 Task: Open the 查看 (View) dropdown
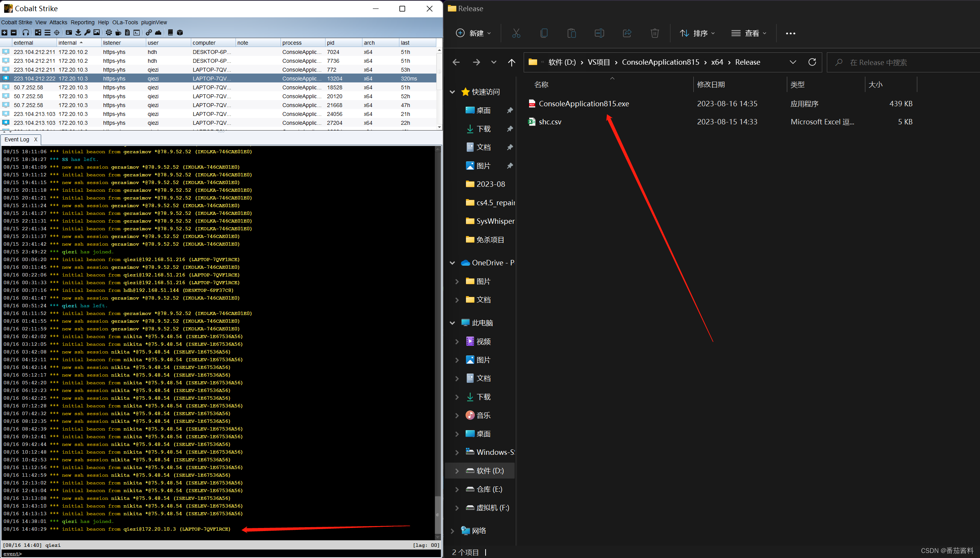(749, 34)
